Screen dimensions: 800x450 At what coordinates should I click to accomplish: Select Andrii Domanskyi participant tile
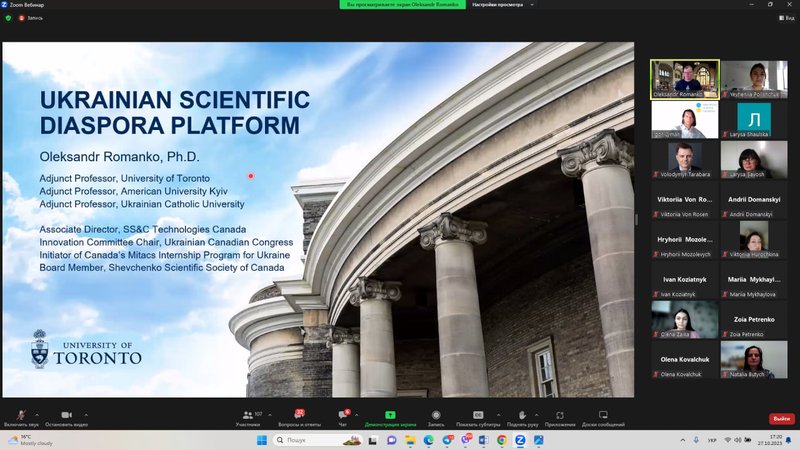pos(754,200)
